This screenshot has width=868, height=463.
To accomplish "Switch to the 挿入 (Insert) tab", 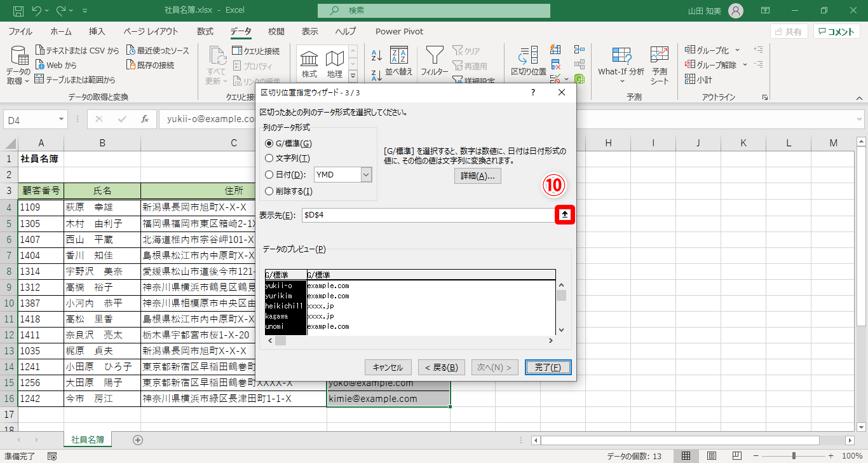I will (x=97, y=31).
